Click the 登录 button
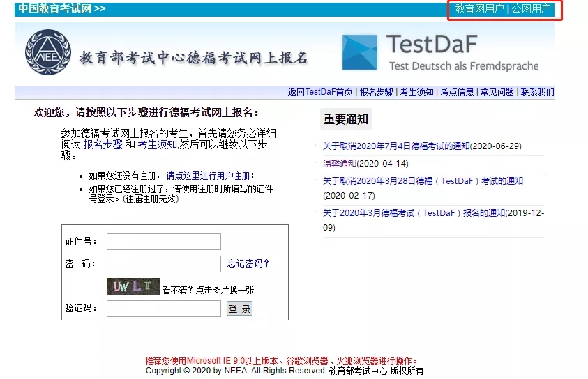588x379 pixels. click(239, 309)
